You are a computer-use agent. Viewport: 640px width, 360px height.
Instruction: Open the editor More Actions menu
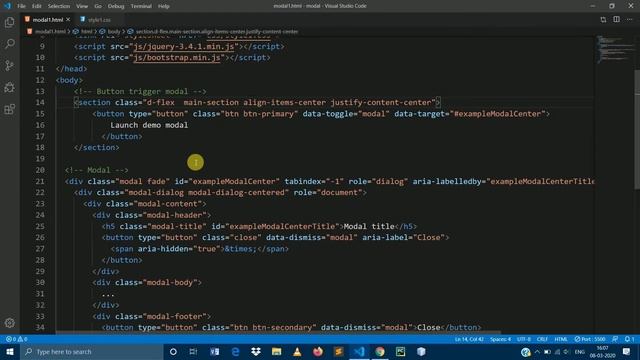click(x=630, y=20)
